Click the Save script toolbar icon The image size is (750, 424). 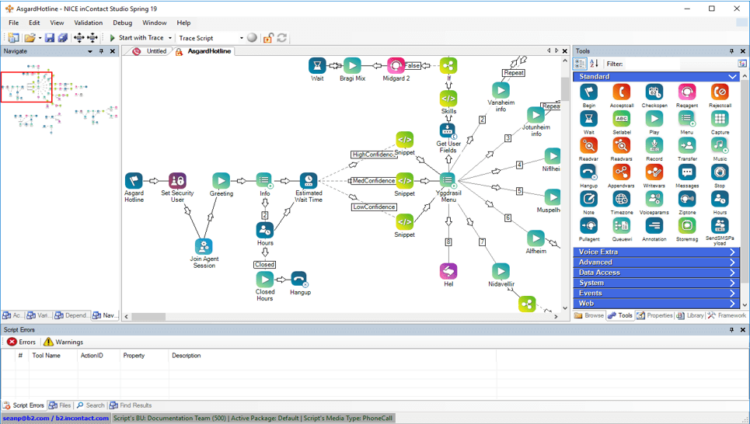click(50, 38)
